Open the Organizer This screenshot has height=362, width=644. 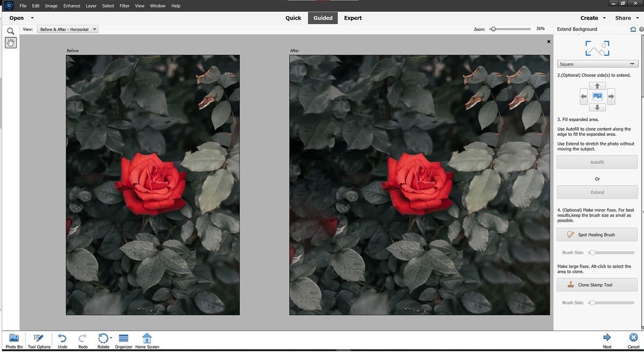(123, 341)
